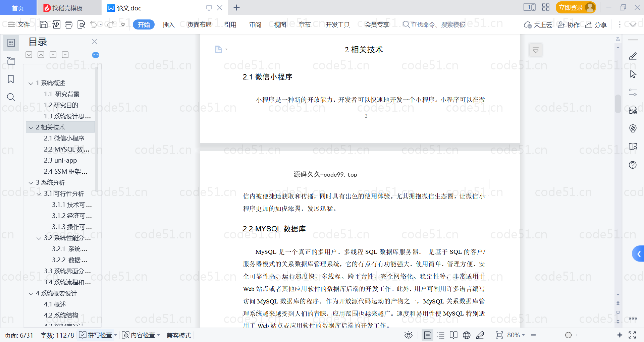
Task: Choose the selection cursor tool on right sidebar
Action: [633, 74]
